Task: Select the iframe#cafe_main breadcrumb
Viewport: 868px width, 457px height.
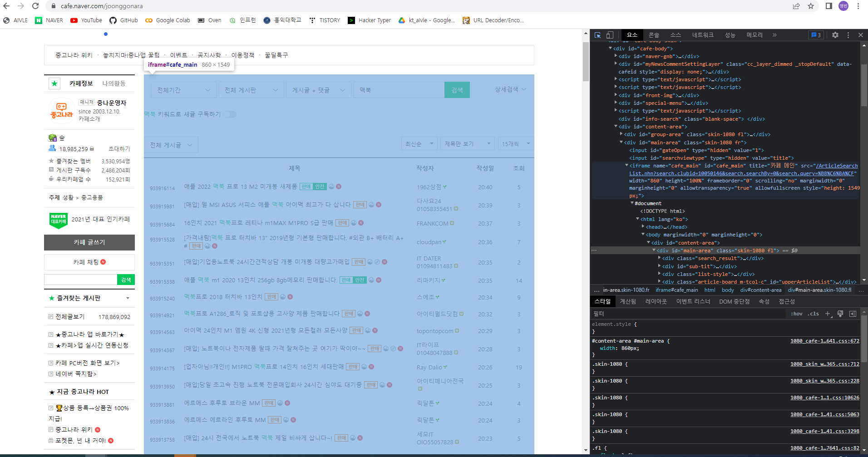Action: (x=676, y=290)
